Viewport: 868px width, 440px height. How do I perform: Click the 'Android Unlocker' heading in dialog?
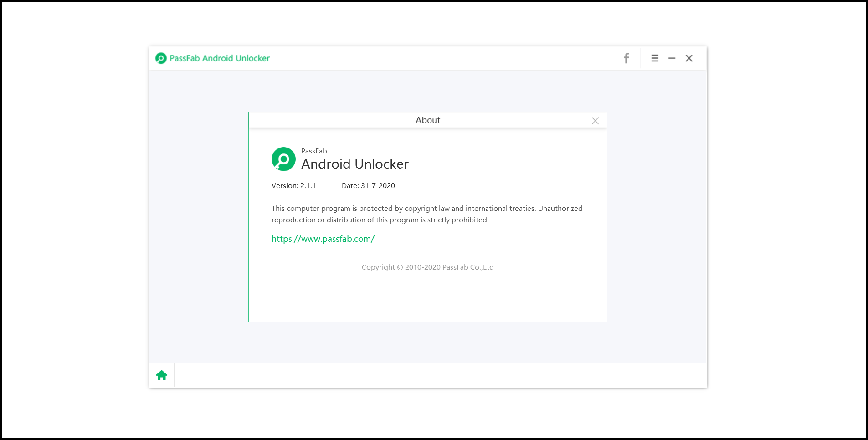point(355,164)
